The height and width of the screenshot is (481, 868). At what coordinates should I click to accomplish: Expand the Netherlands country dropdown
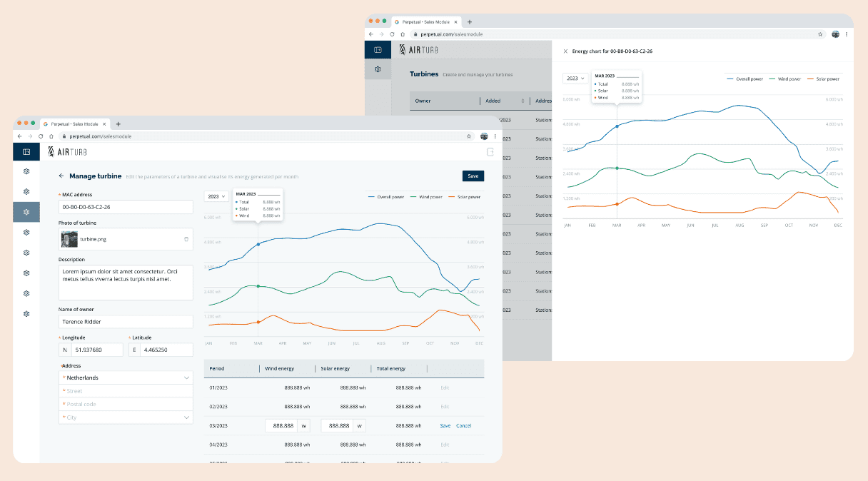(126, 378)
